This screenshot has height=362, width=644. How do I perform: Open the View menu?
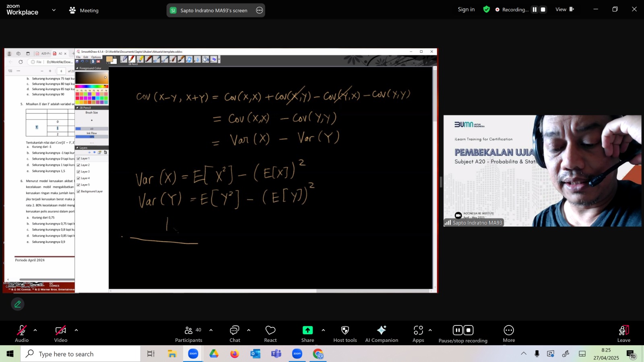[x=564, y=9]
